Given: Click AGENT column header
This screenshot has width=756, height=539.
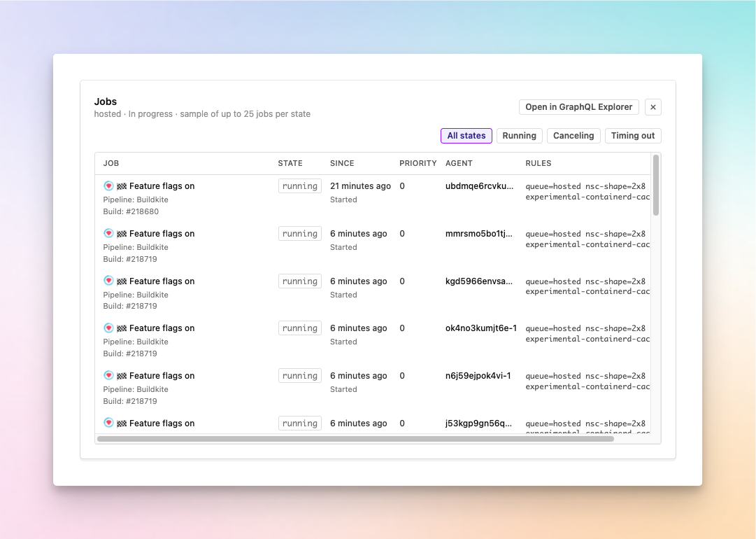Looking at the screenshot, I should [459, 163].
